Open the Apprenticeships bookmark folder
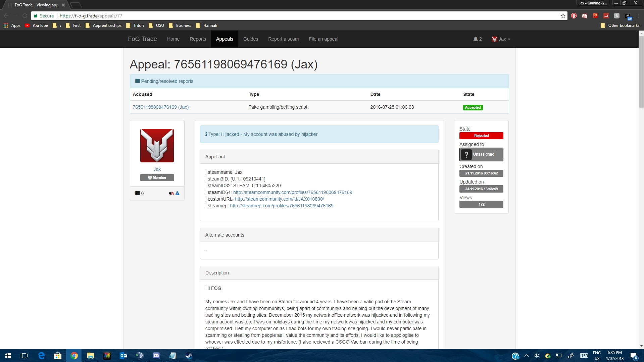Screen dimensions: 644x362 coord(104,25)
